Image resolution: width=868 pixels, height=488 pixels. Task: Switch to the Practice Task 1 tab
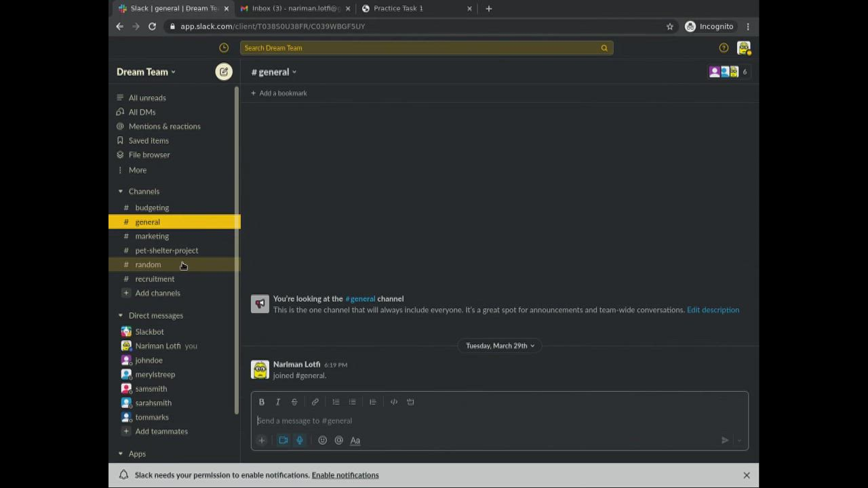coord(416,8)
